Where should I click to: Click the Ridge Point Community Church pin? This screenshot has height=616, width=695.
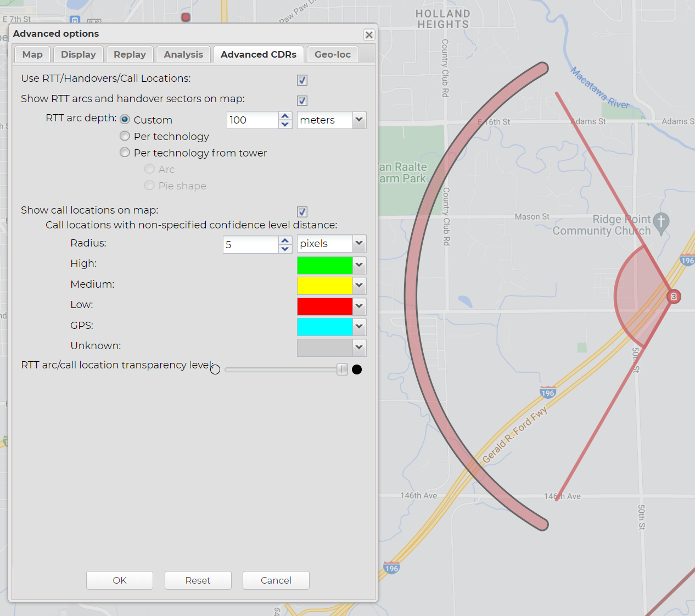[661, 222]
